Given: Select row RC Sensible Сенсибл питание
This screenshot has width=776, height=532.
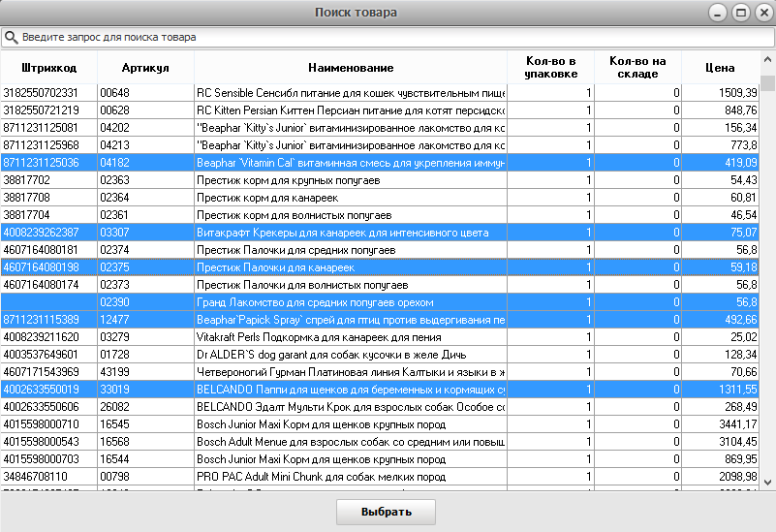Looking at the screenshot, I should pyautogui.click(x=380, y=93).
